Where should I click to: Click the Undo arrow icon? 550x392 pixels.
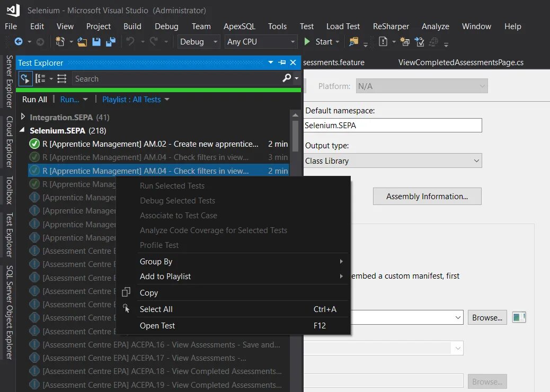pos(130,42)
